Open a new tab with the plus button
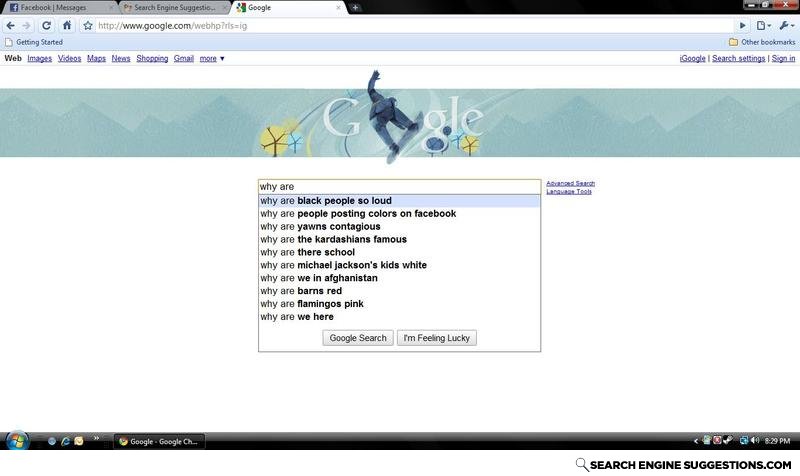Screen dimensions: 800x476 355,7
